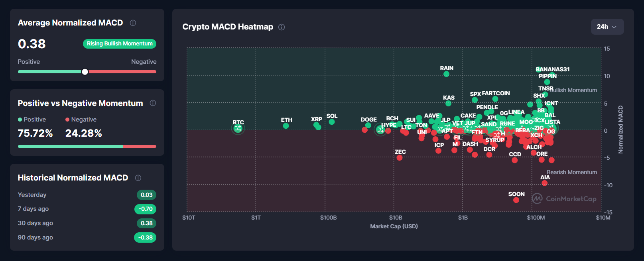Screen dimensions: 644x261
Task: Toggle the Negative legend item
Action: pos(81,119)
